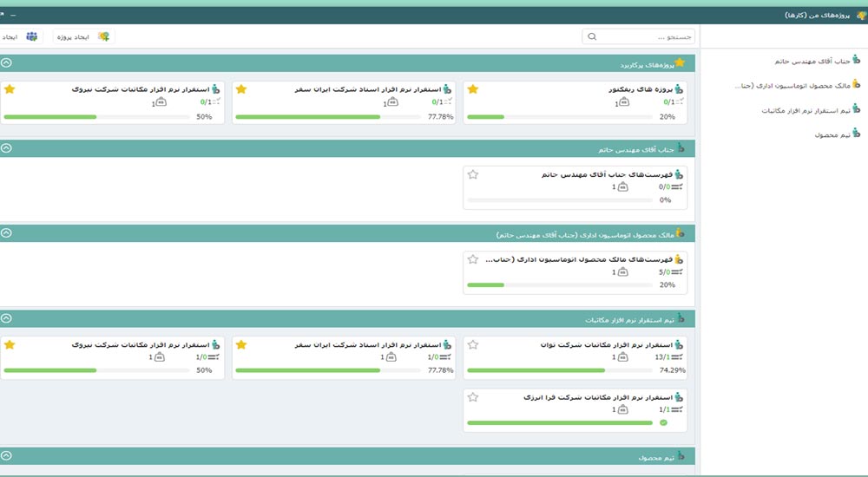Click the bag icon on the پروژه های ریفکتور card

(x=624, y=101)
